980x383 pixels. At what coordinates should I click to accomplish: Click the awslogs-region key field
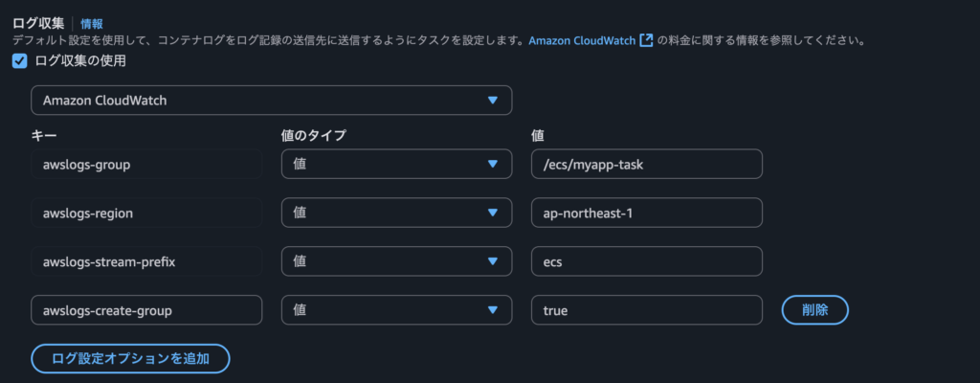[146, 213]
